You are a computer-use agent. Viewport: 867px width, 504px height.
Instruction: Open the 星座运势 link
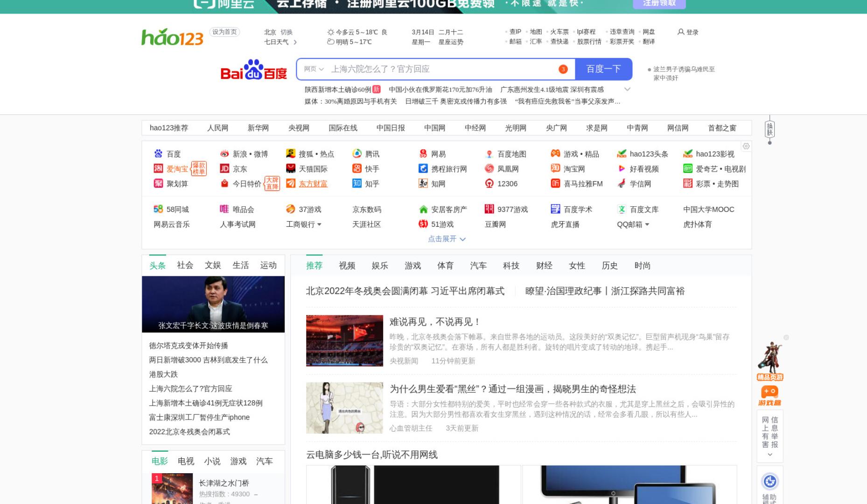pyautogui.click(x=451, y=42)
